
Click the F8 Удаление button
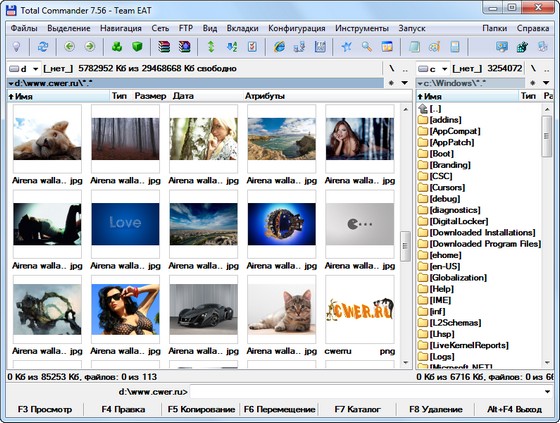click(x=436, y=409)
